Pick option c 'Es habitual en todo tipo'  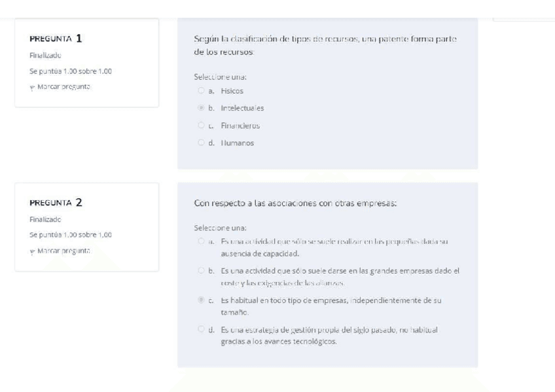click(200, 300)
